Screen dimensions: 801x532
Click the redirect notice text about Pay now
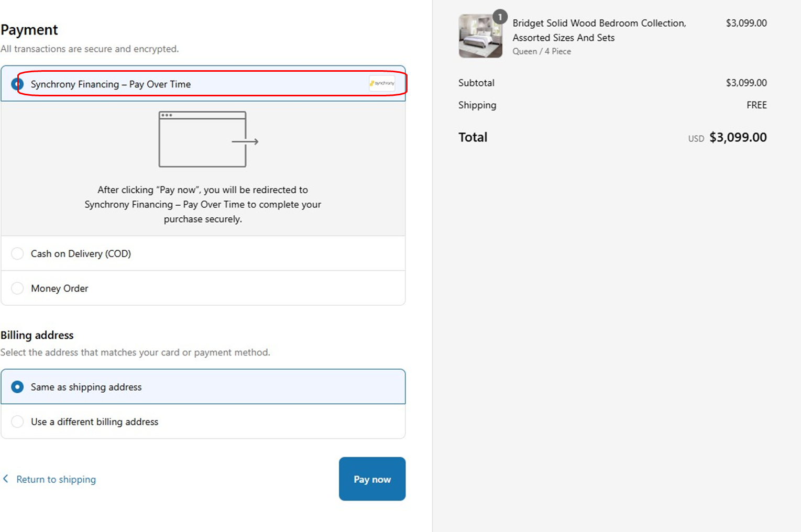point(203,204)
